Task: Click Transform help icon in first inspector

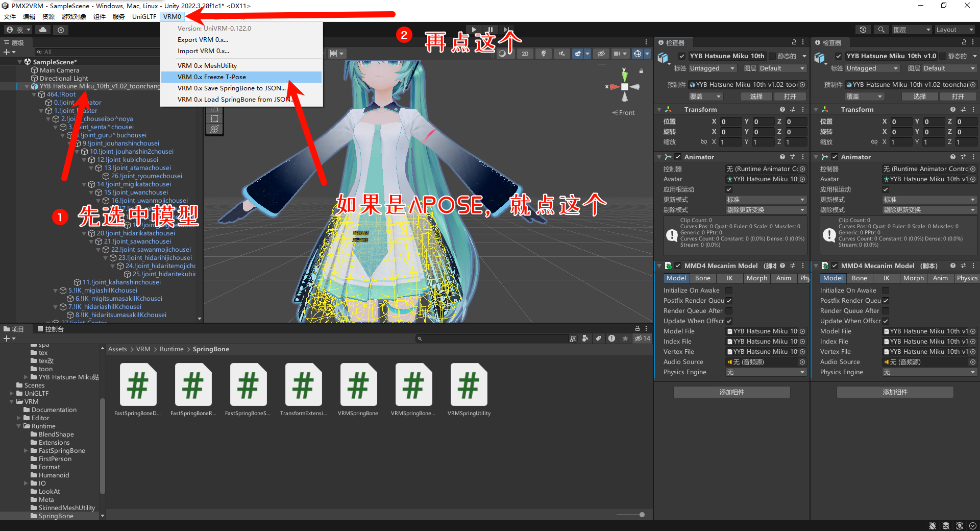Action: coord(782,109)
